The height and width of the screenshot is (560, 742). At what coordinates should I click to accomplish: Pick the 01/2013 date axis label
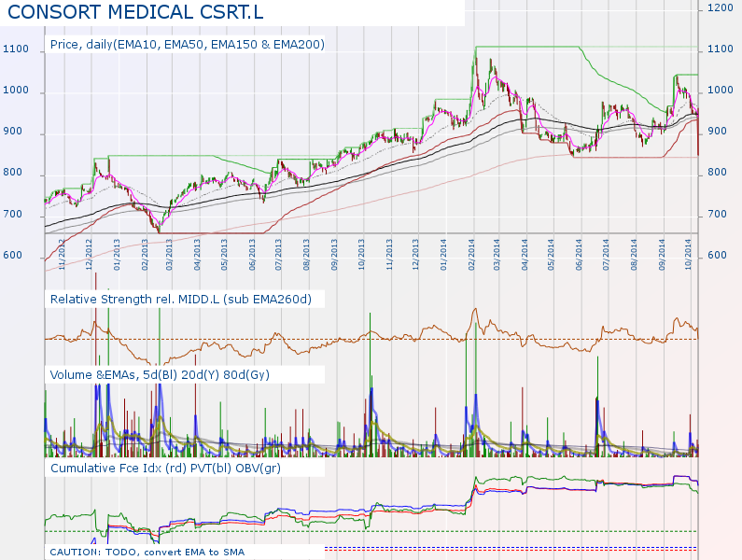(117, 254)
